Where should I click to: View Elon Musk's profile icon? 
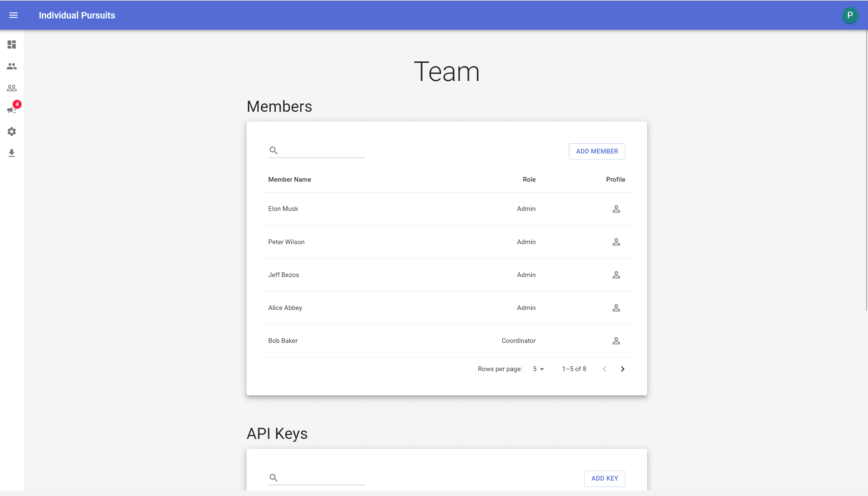616,209
